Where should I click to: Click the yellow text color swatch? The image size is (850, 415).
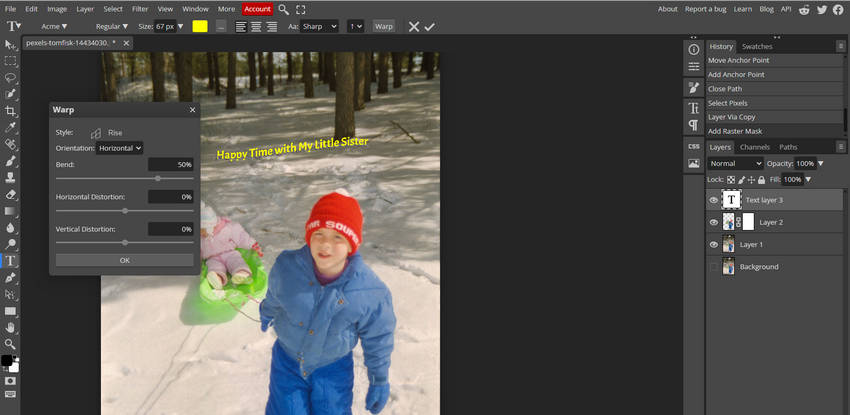coord(200,26)
